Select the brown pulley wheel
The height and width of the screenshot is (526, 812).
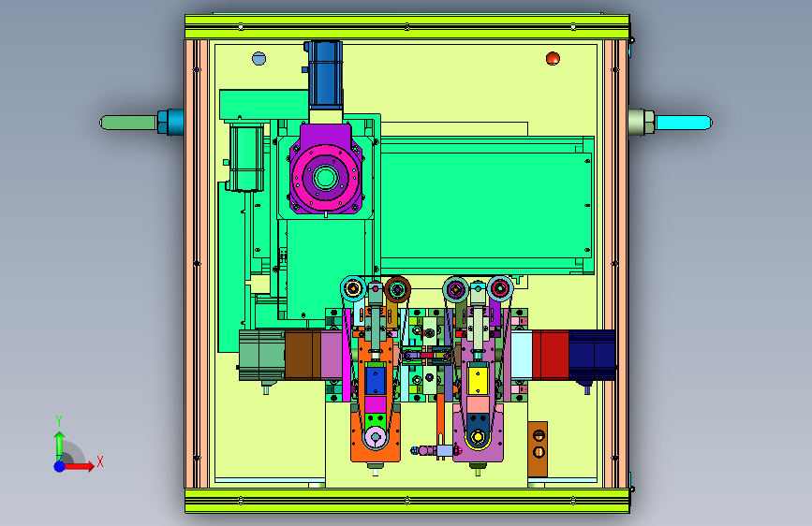click(x=397, y=289)
